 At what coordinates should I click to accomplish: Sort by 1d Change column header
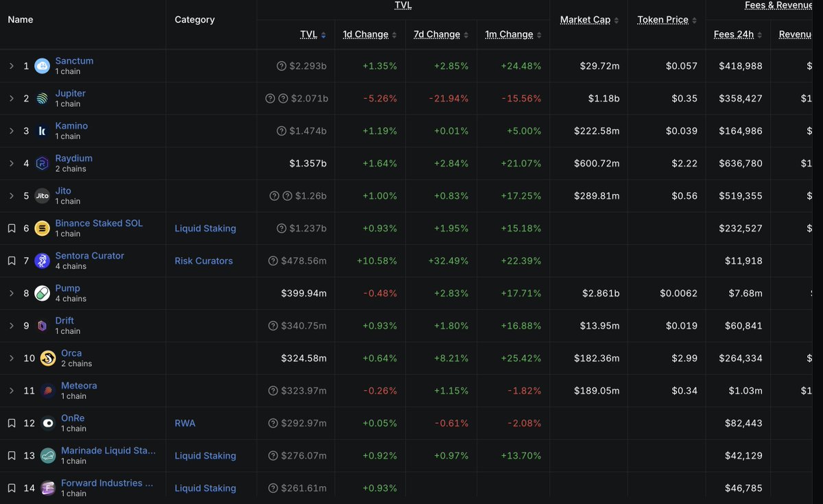click(370, 34)
